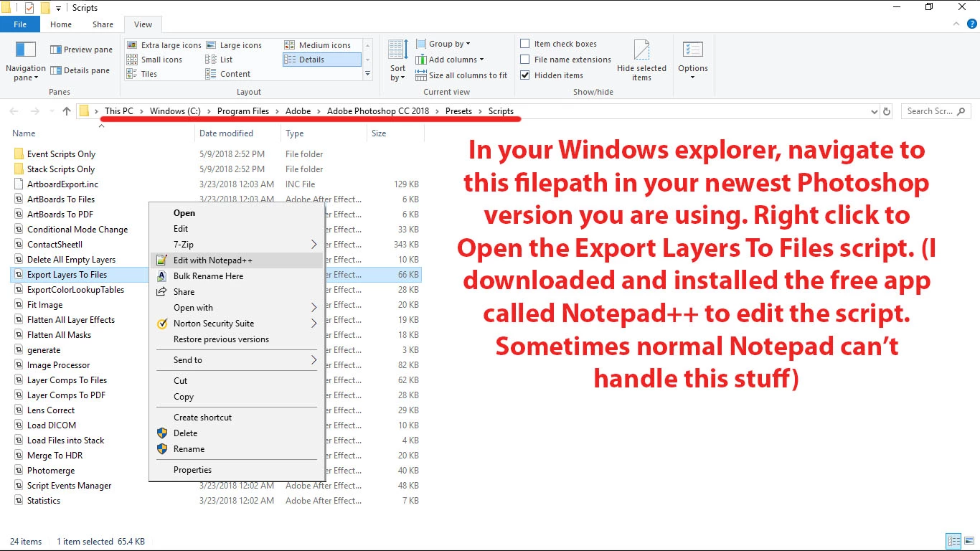Viewport: 980px width, 551px height.
Task: Choose Extra large icons layout
Action: pyautogui.click(x=164, y=45)
